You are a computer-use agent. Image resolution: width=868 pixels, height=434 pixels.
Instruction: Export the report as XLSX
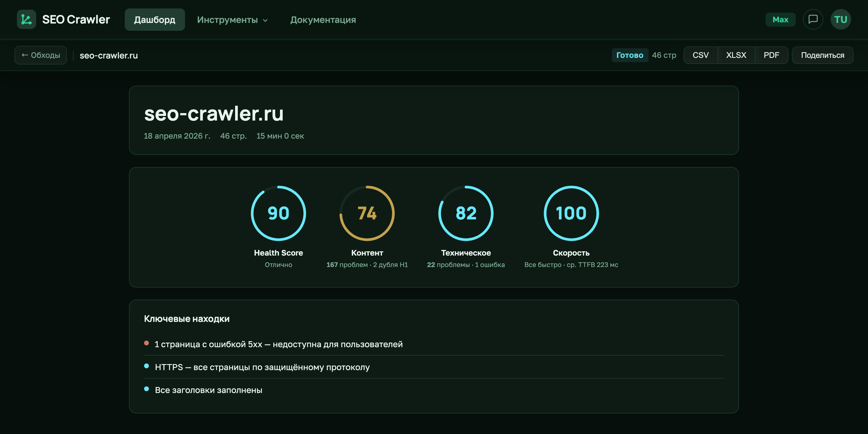[x=736, y=55]
